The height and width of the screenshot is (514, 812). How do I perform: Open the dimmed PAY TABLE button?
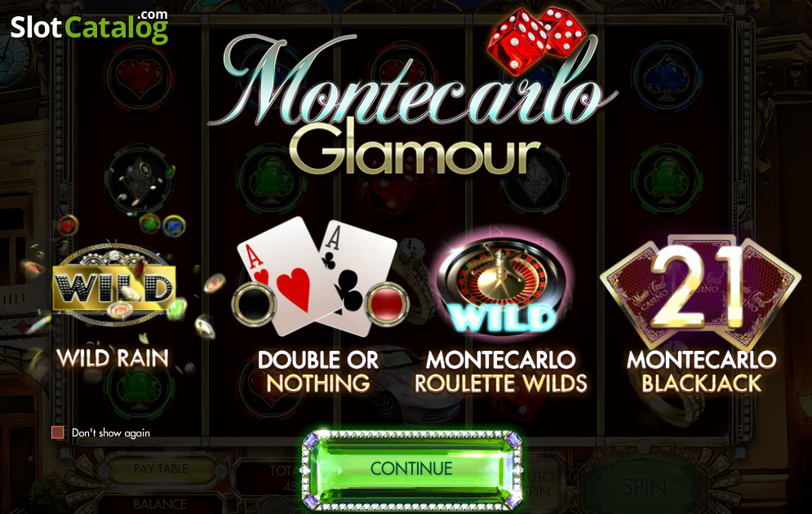pos(161,469)
